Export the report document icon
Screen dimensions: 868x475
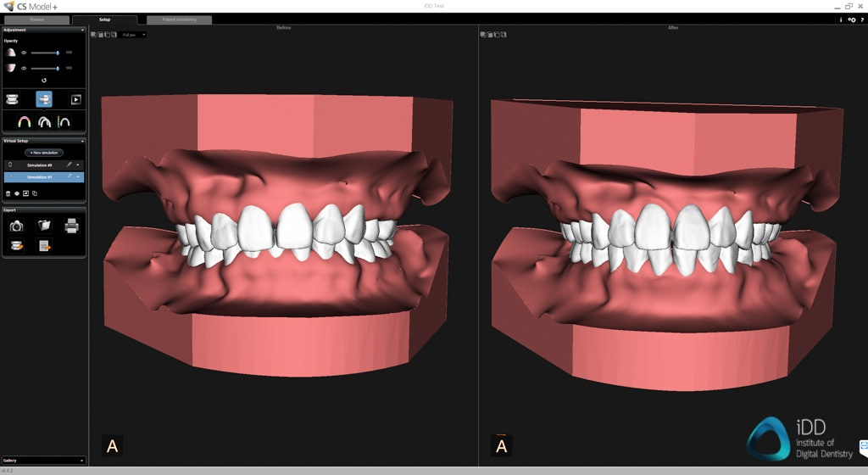(45, 245)
